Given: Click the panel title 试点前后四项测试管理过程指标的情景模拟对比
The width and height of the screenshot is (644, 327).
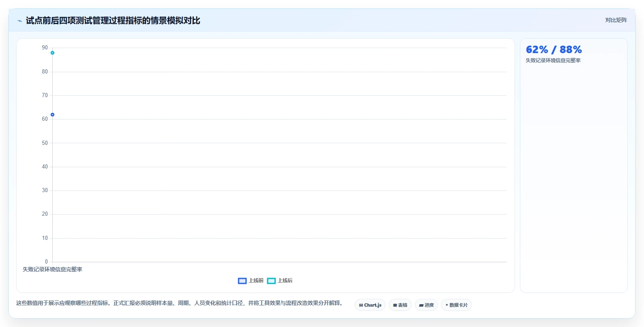Looking at the screenshot, I should click(x=113, y=21).
